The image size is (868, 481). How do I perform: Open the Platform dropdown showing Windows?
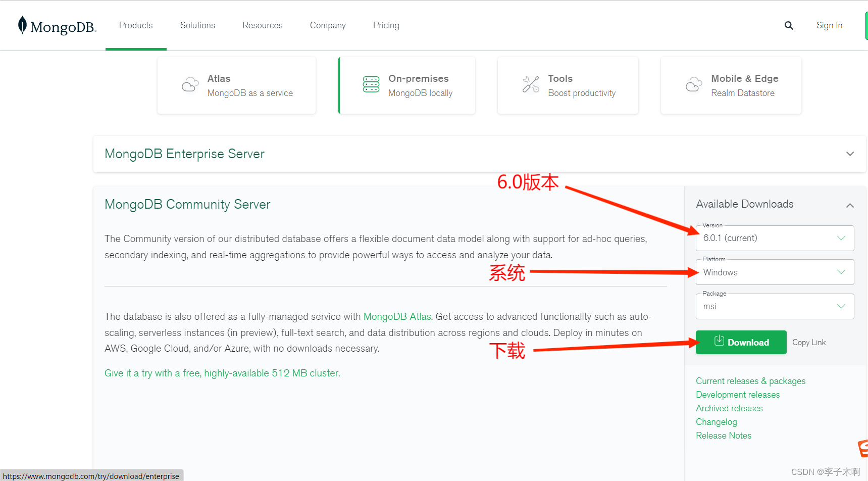pyautogui.click(x=775, y=272)
